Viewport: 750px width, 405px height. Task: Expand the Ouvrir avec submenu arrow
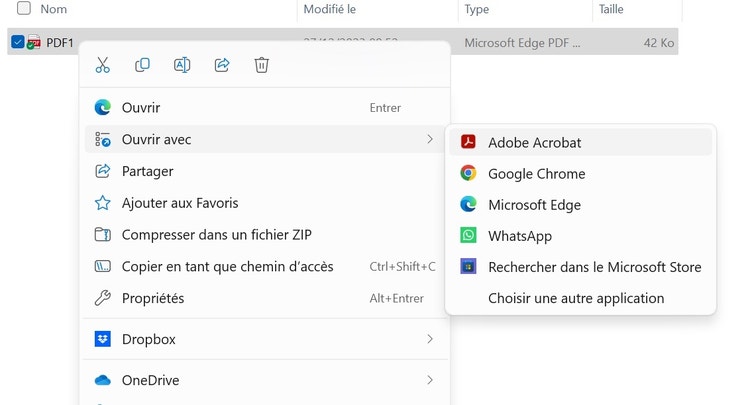[430, 139]
